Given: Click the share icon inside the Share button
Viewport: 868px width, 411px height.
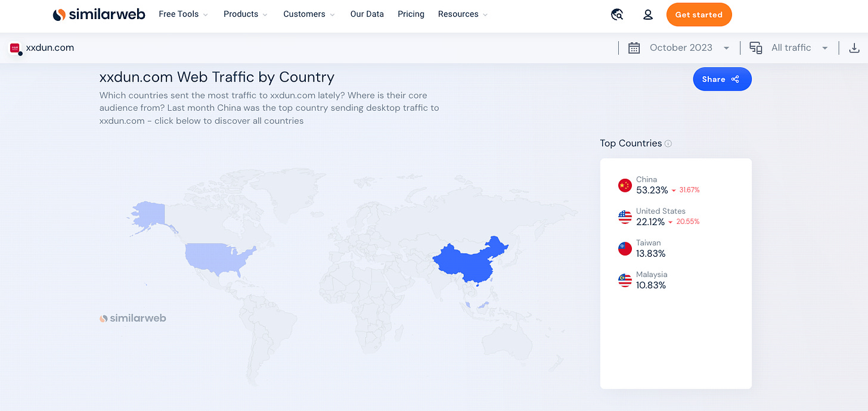Looking at the screenshot, I should click(x=735, y=79).
